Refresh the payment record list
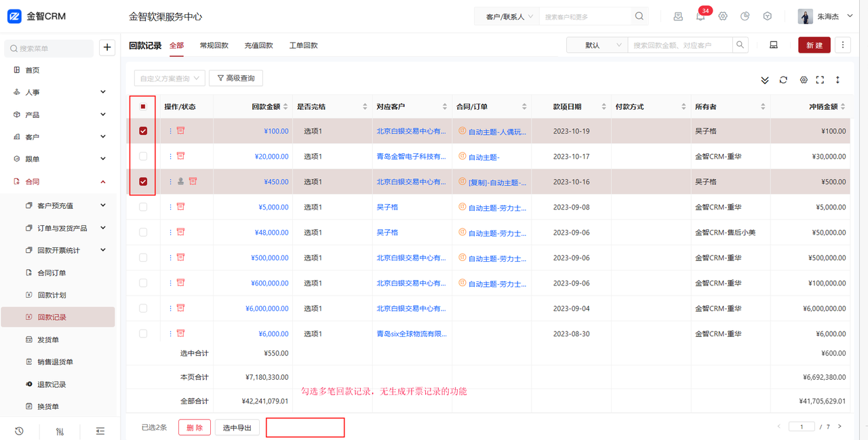 click(x=783, y=80)
